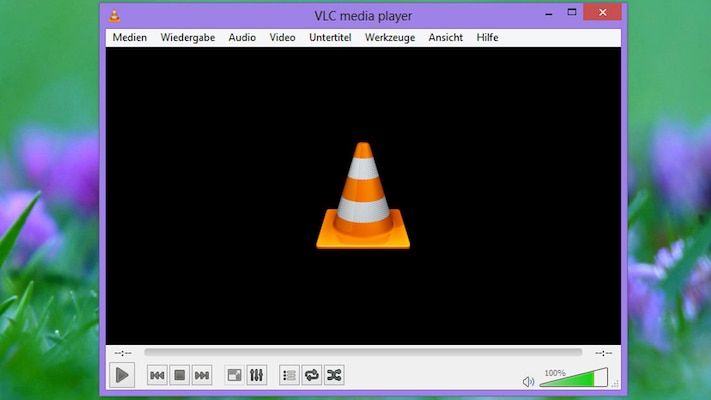The height and width of the screenshot is (400, 711).
Task: Skip to next track button
Action: (202, 375)
